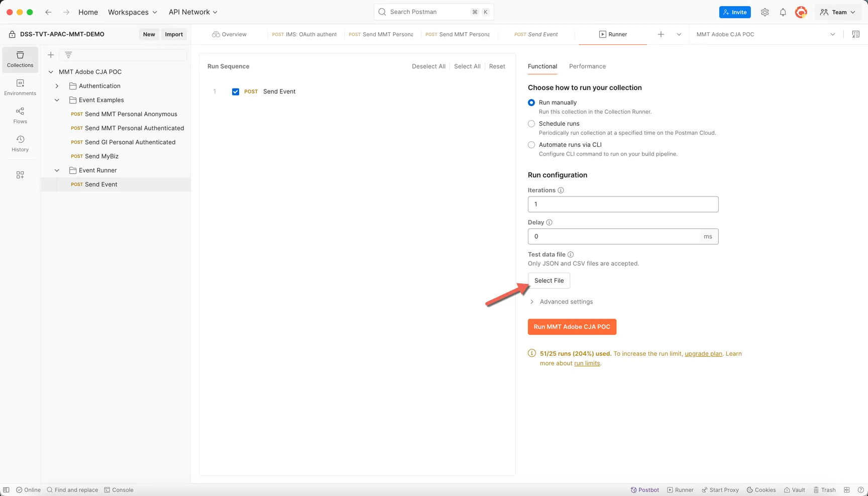868x496 pixels.
Task: Click the configure workspace sidebar grid icon
Action: (x=20, y=175)
